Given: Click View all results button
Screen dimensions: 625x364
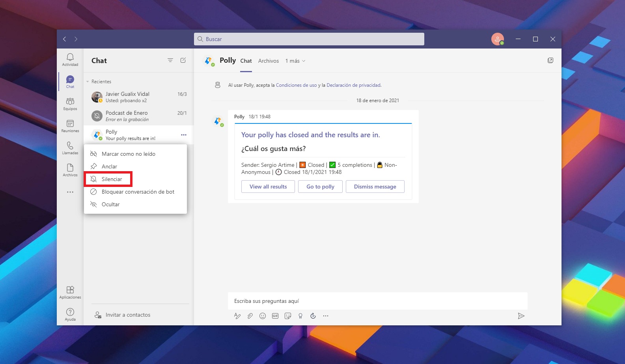Looking at the screenshot, I should pos(268,187).
